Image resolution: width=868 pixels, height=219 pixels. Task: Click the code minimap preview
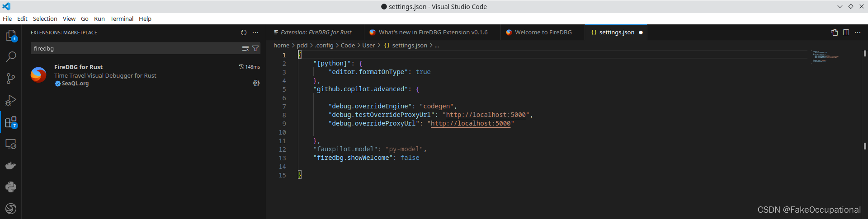826,56
